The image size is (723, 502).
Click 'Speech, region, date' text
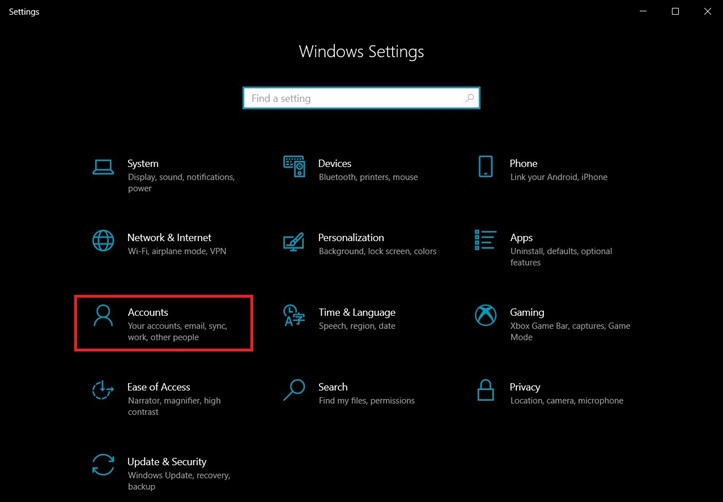tap(357, 326)
